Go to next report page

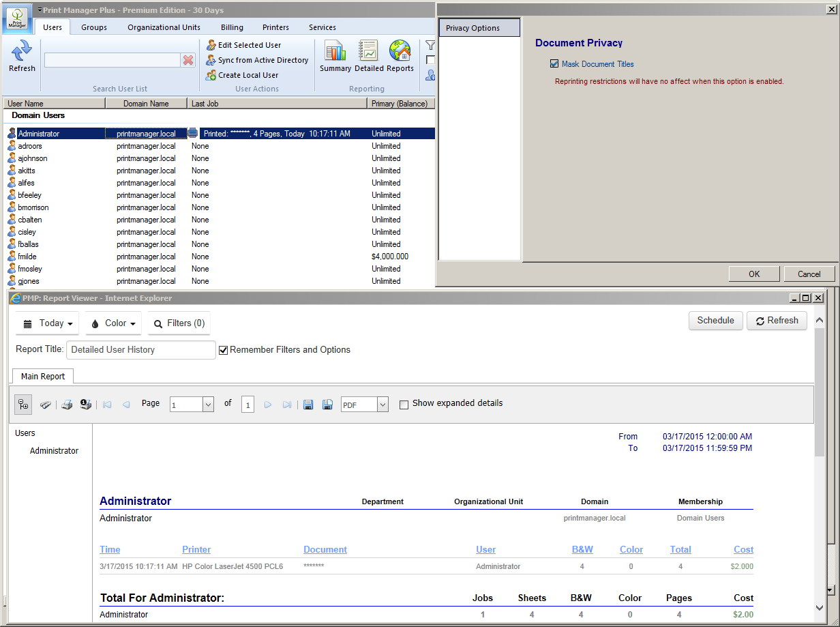click(x=268, y=405)
